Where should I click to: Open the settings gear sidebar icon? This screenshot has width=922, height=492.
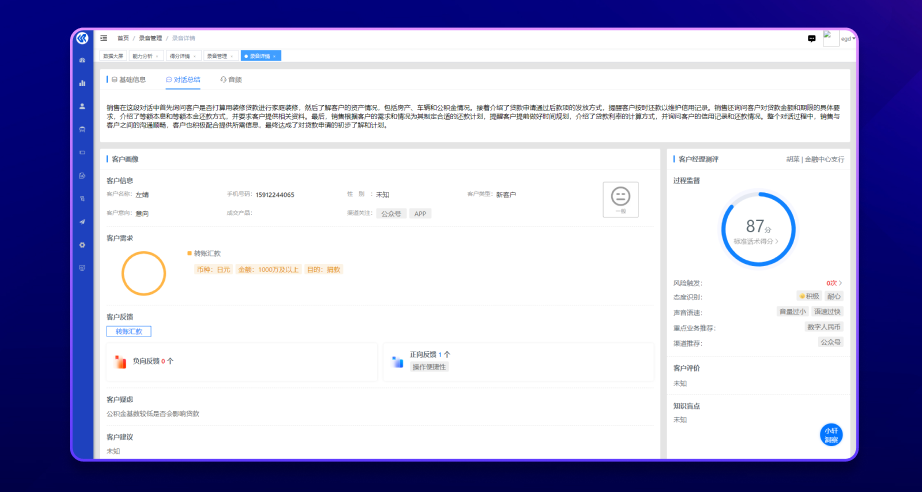(82, 245)
